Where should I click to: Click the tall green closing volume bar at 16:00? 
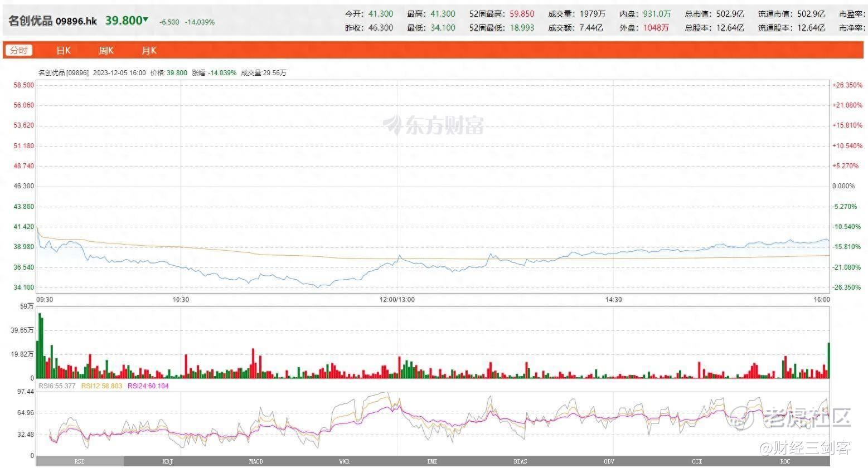(828, 360)
